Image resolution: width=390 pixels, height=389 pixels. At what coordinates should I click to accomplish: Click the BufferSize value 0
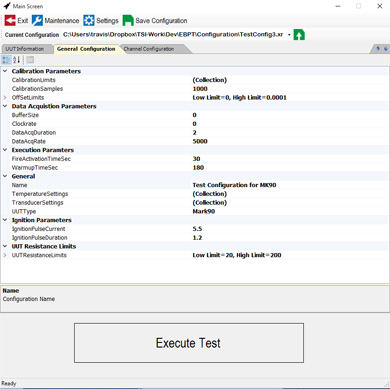(195, 115)
